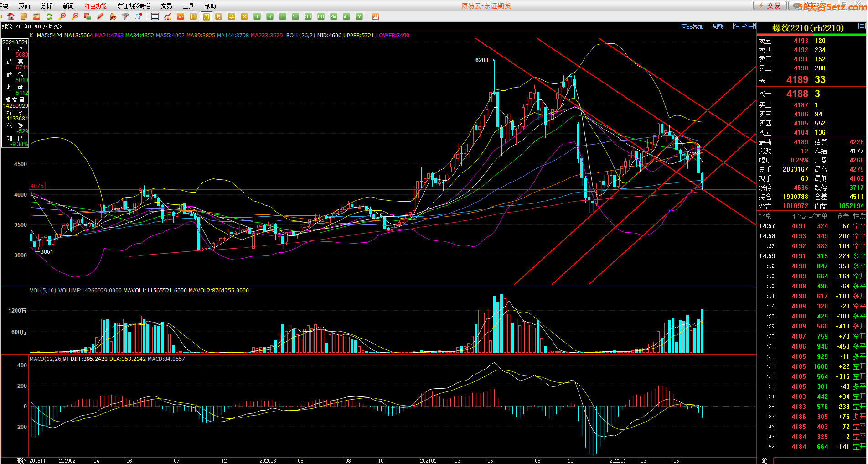Image resolution: width=868 pixels, height=464 pixels.
Task: Click the 涨停 value 4636
Action: click(801, 188)
